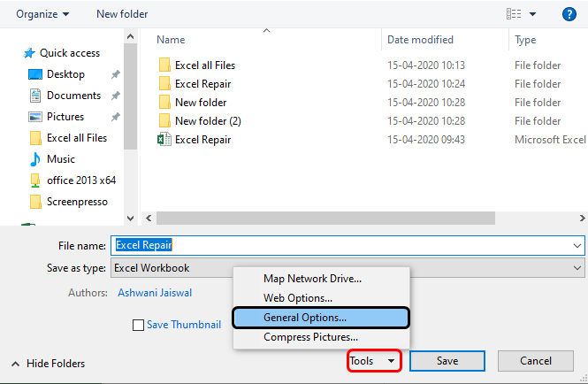Collapse the Hide Folders chevron
This screenshot has height=384, width=588.
point(15,364)
